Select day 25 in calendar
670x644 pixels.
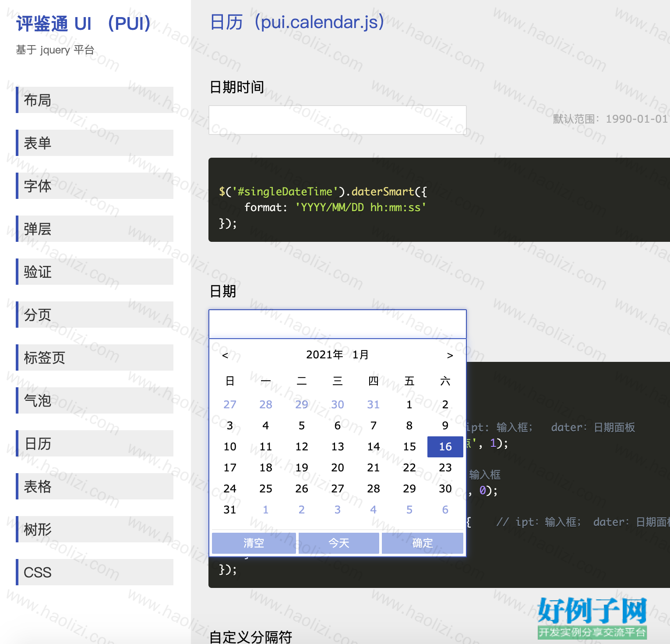(266, 488)
